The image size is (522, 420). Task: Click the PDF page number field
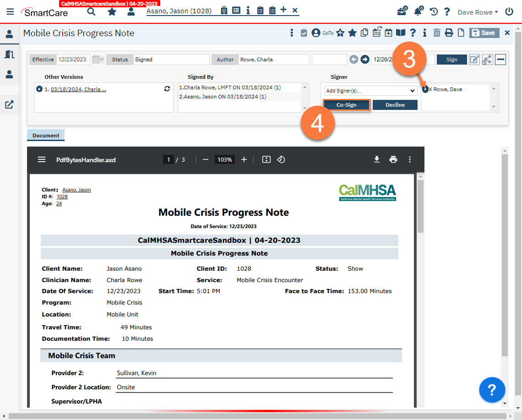pyautogui.click(x=169, y=159)
